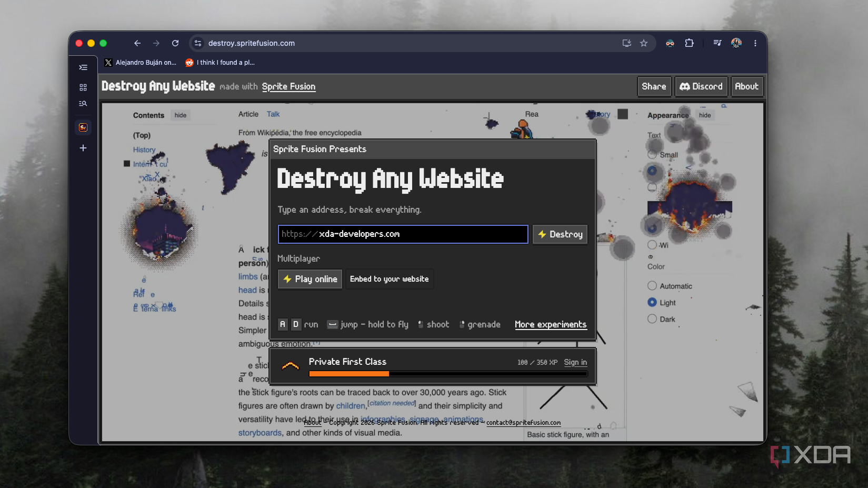
Task: Switch to the Talk tab
Action: point(273,114)
